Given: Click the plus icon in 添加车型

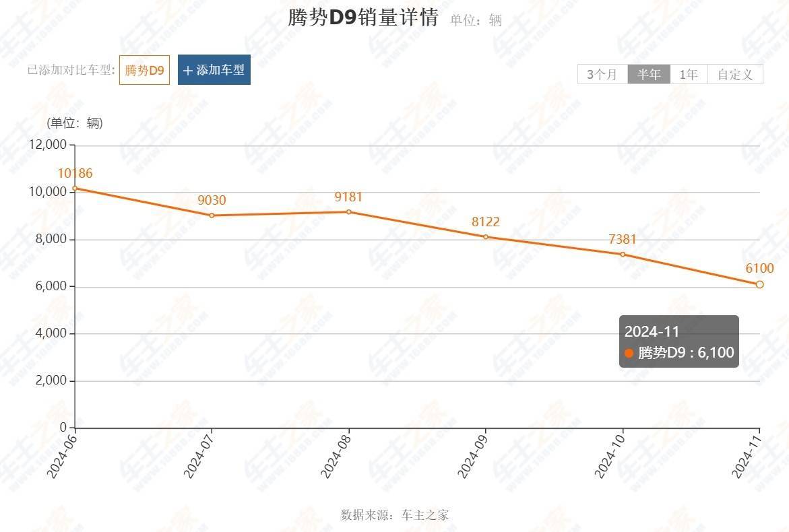Looking at the screenshot, I should [x=188, y=71].
